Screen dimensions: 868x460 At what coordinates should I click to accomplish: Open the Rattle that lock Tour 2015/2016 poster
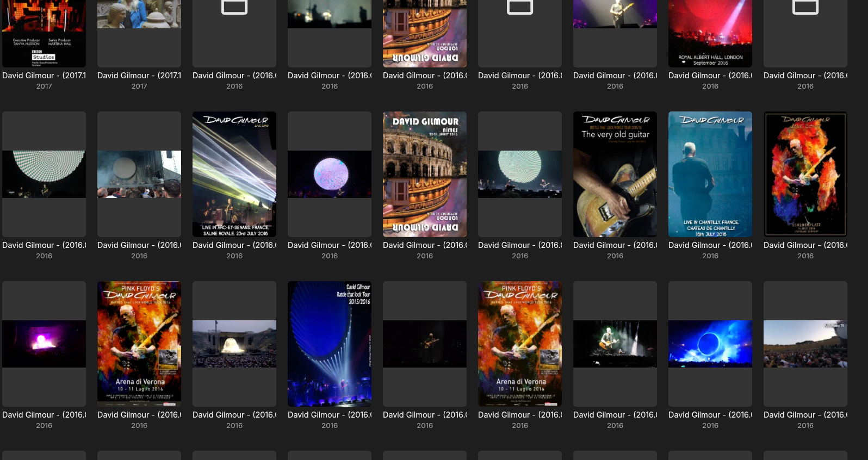[330, 344]
